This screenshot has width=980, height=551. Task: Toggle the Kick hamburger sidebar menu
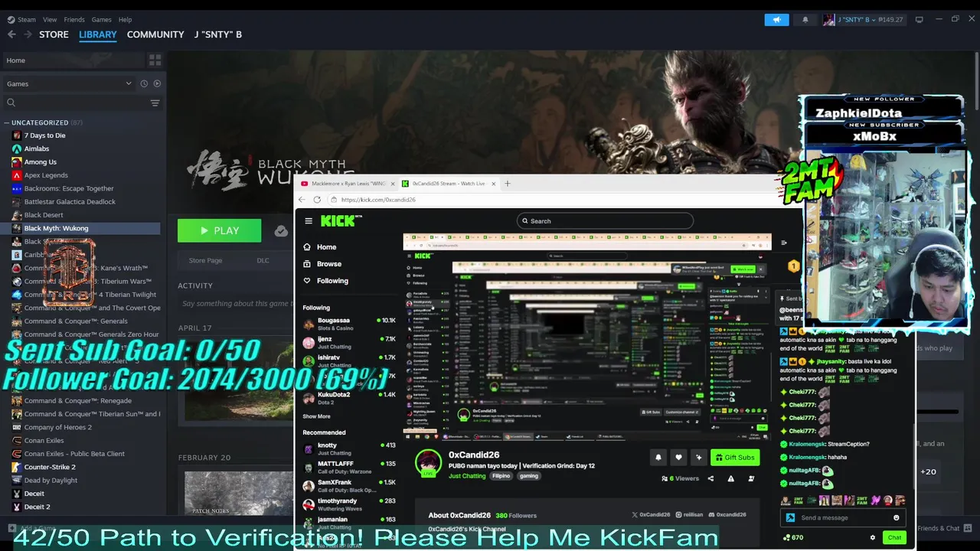point(309,221)
